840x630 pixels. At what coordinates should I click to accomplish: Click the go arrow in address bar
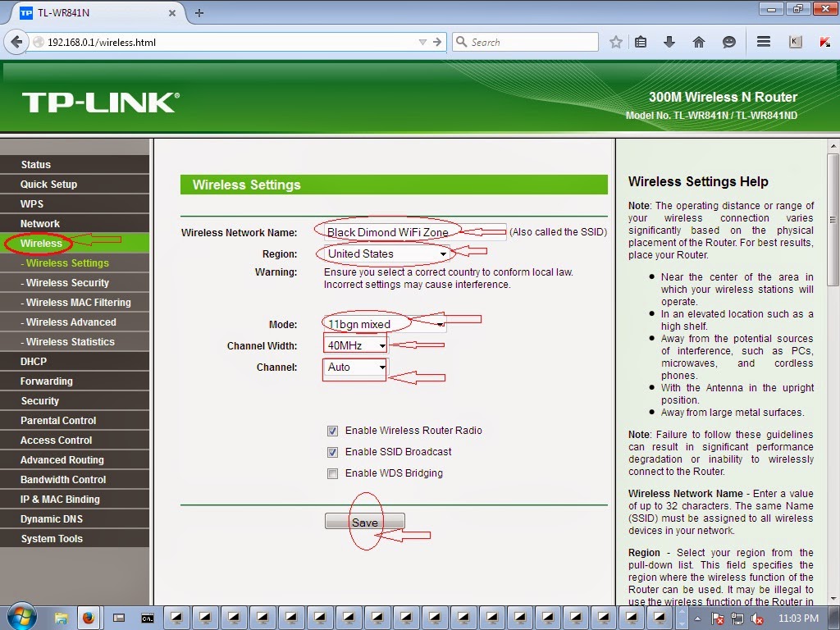pos(438,42)
